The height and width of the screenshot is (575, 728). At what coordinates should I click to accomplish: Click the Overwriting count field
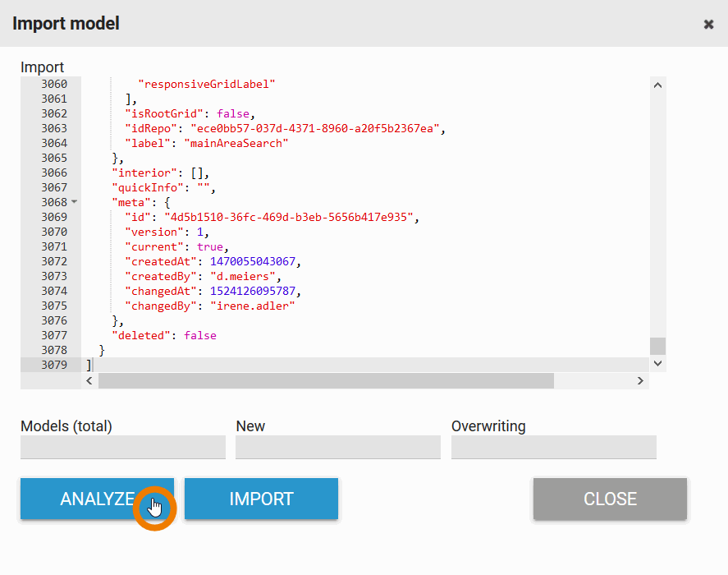pyautogui.click(x=553, y=447)
